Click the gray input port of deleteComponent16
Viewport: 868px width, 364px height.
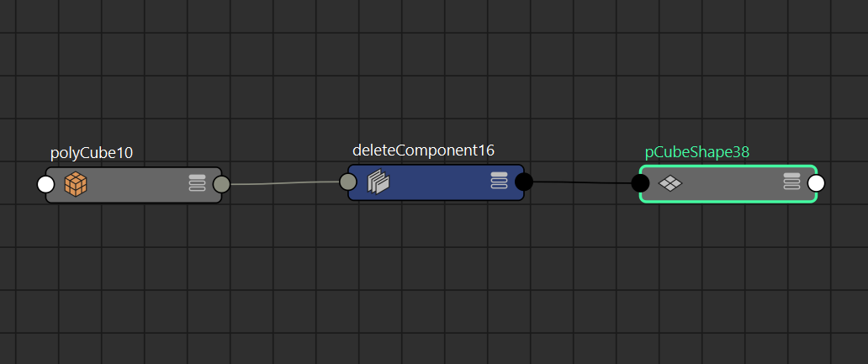click(348, 182)
